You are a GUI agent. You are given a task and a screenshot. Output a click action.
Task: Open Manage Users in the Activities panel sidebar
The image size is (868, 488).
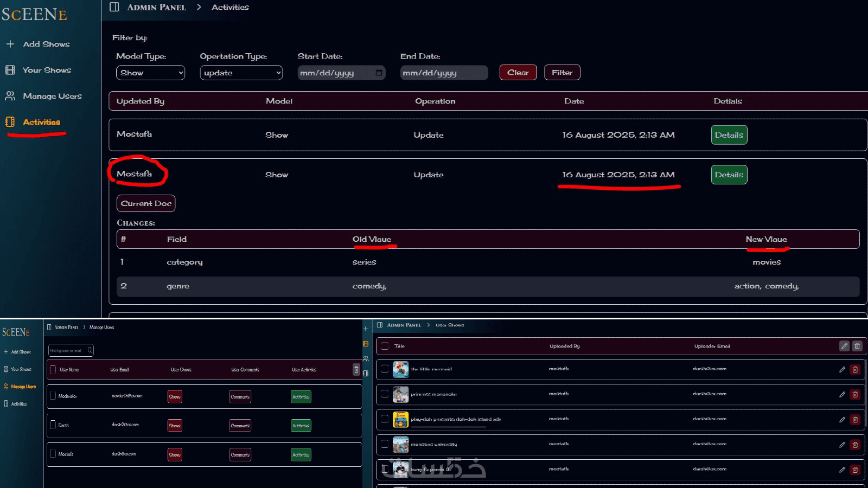[x=44, y=96]
